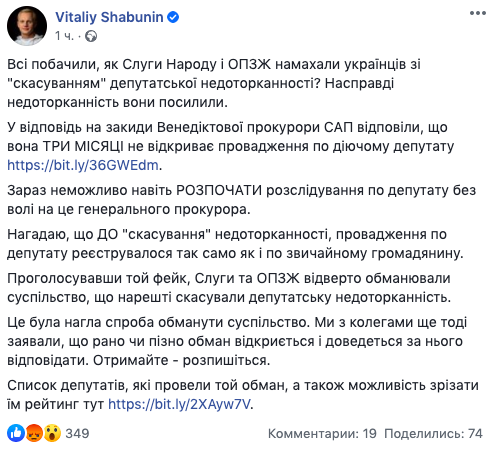Viewport: 490px width, 449px height.
Task: Show who reacted via the 349 count
Action: pos(77,433)
